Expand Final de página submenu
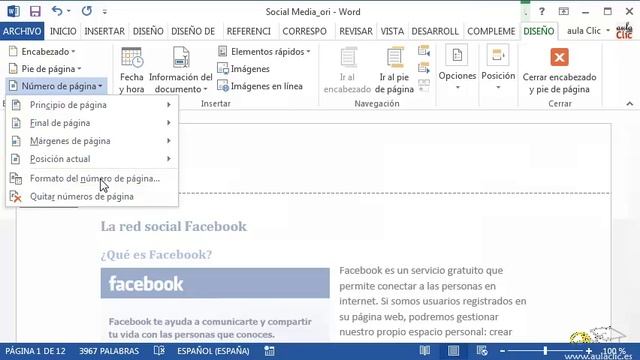This screenshot has width=640, height=360. [x=92, y=123]
